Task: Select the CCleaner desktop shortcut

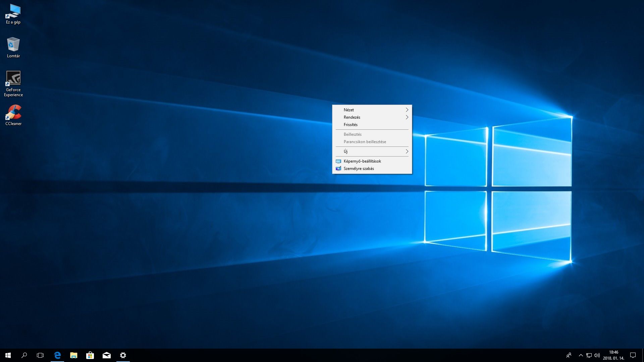Action: click(x=13, y=115)
